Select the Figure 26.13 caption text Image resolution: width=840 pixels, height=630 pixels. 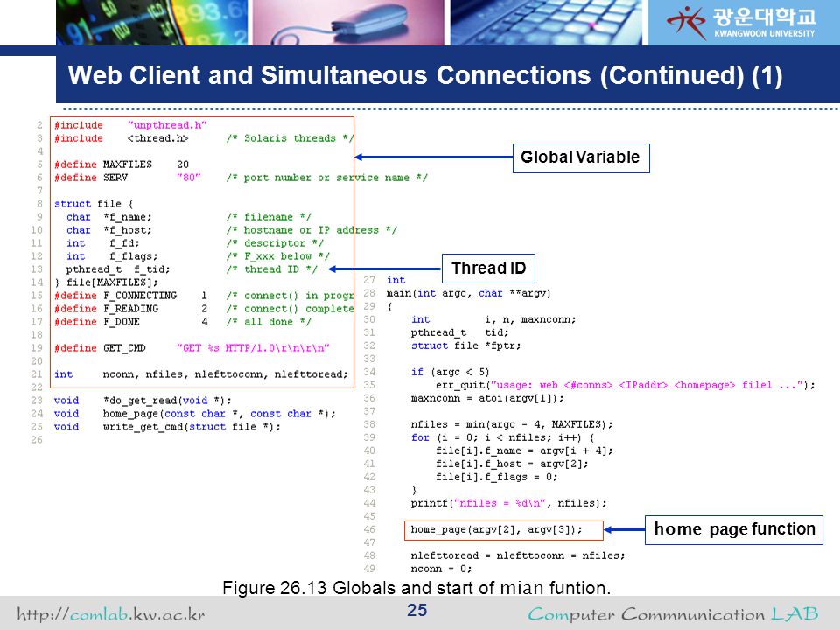(x=416, y=588)
